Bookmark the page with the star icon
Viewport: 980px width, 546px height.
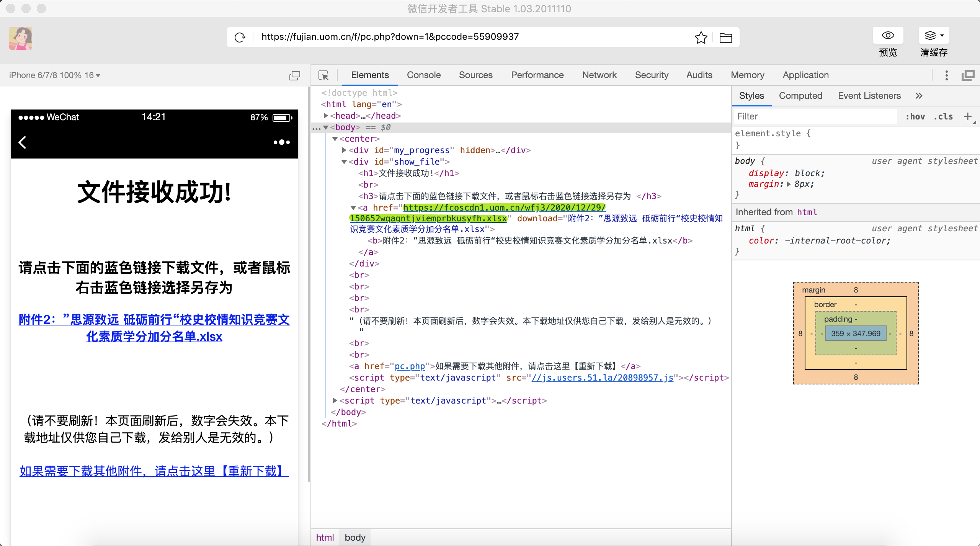pos(701,37)
